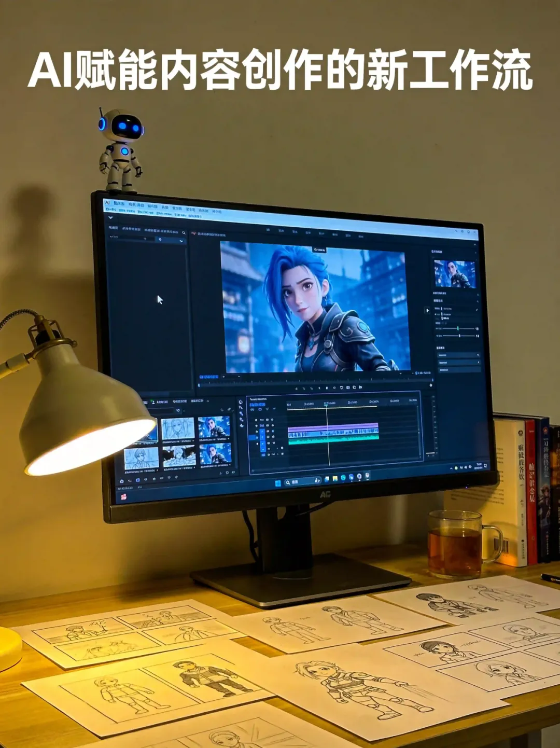Adjust the upper slider in the right properties panel
Image resolution: width=560 pixels, height=748 pixels.
point(458,328)
